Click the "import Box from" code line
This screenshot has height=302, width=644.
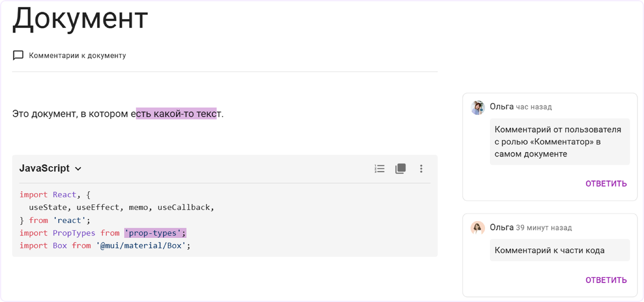tap(105, 246)
